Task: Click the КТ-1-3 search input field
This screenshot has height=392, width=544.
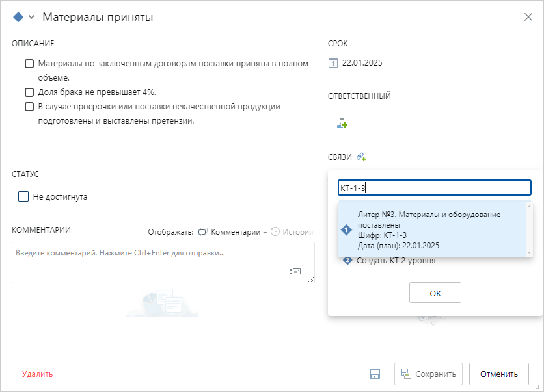Action: pyautogui.click(x=434, y=188)
